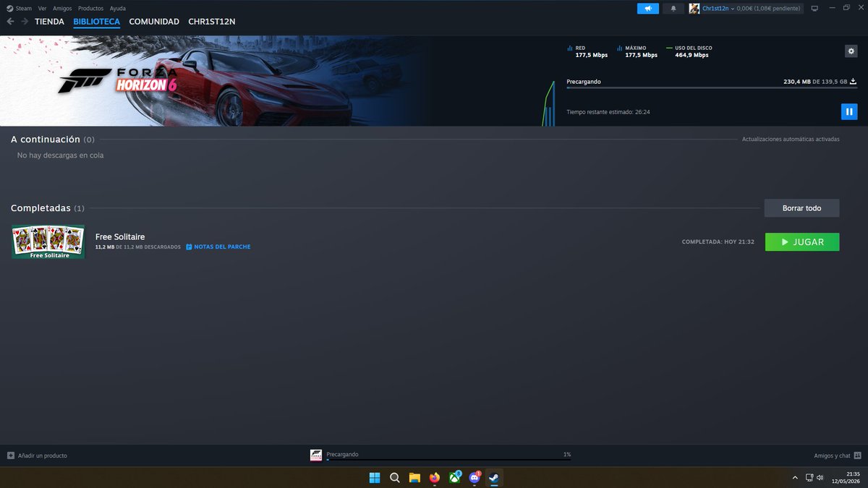Click the Forza icon in bottom download bar
This screenshot has height=488, width=868.
[316, 455]
